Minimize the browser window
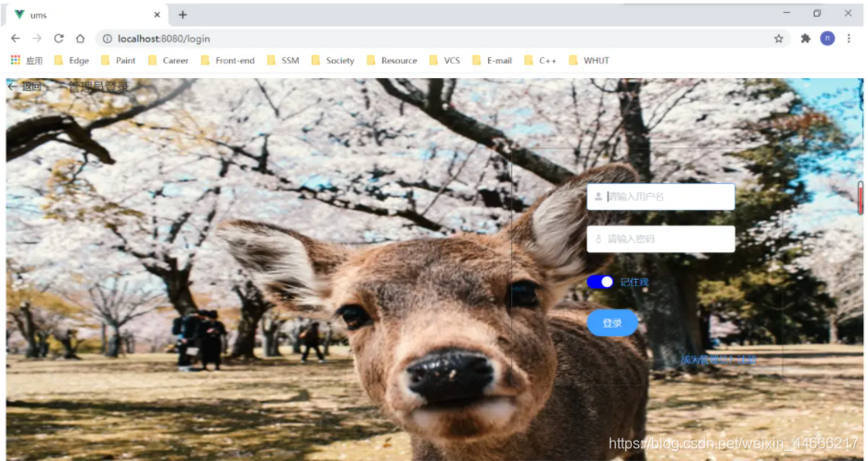Screen dimensions: 868x461 pos(786,13)
